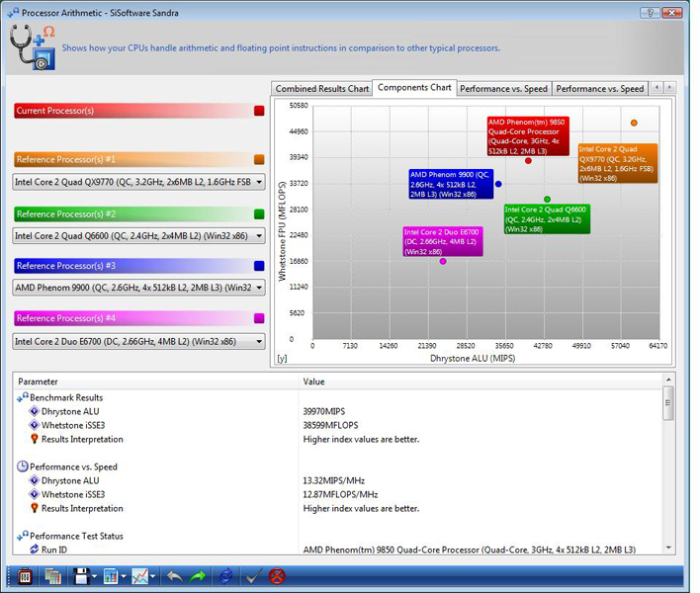Click the tab strip right scroll arrow
This screenshot has width=700, height=593.
point(669,87)
